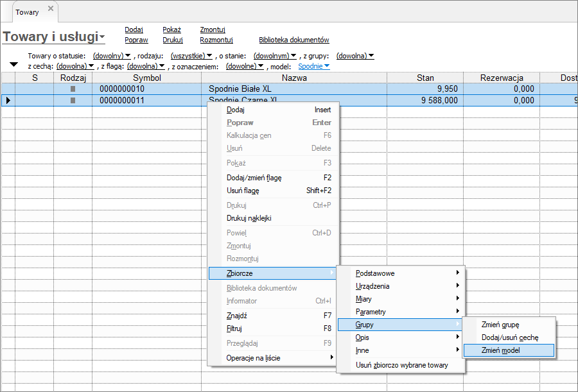578x392 pixels.
Task: Click Usuń zbiorczo wybrane towary
Action: coord(401,365)
